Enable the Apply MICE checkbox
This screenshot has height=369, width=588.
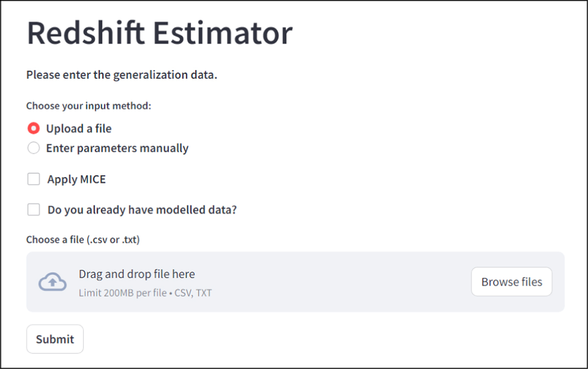34,179
